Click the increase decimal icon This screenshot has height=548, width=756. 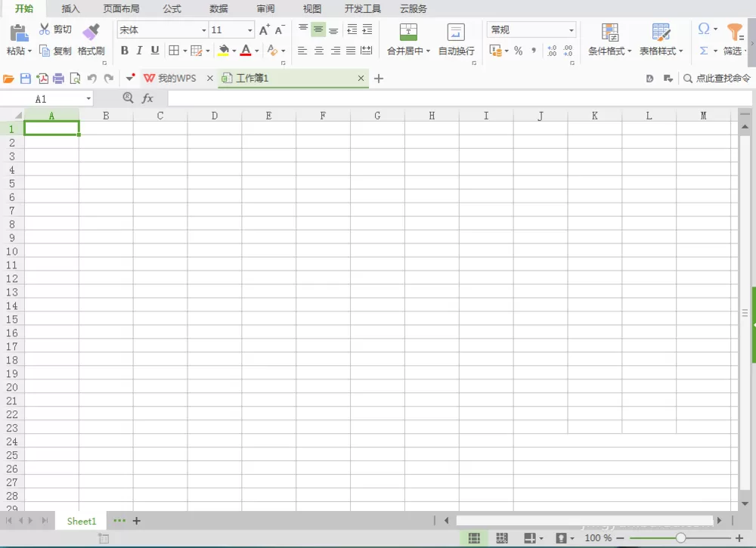pos(552,50)
